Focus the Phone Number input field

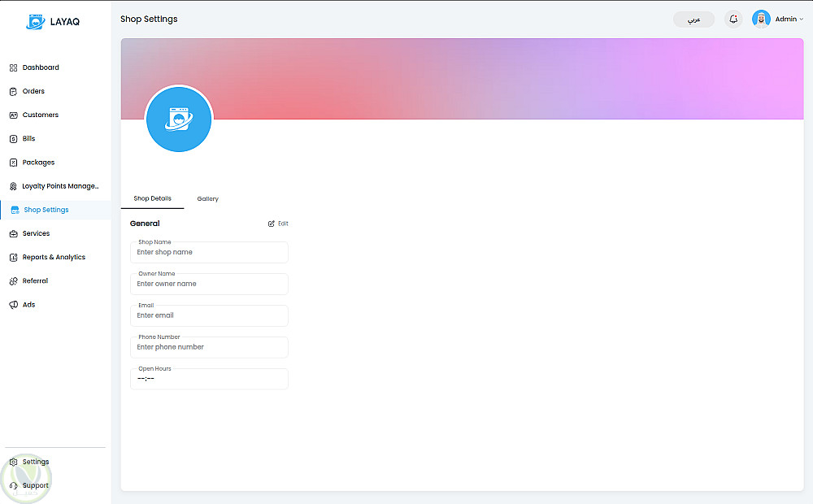coord(209,347)
